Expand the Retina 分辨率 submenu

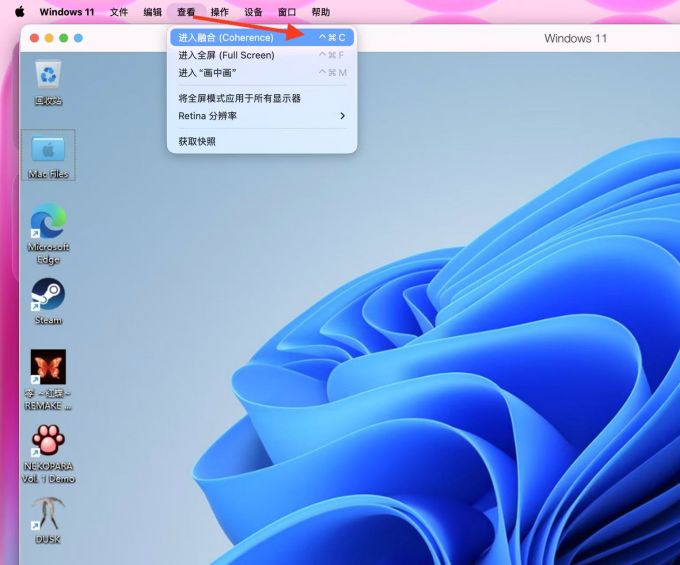coord(262,116)
